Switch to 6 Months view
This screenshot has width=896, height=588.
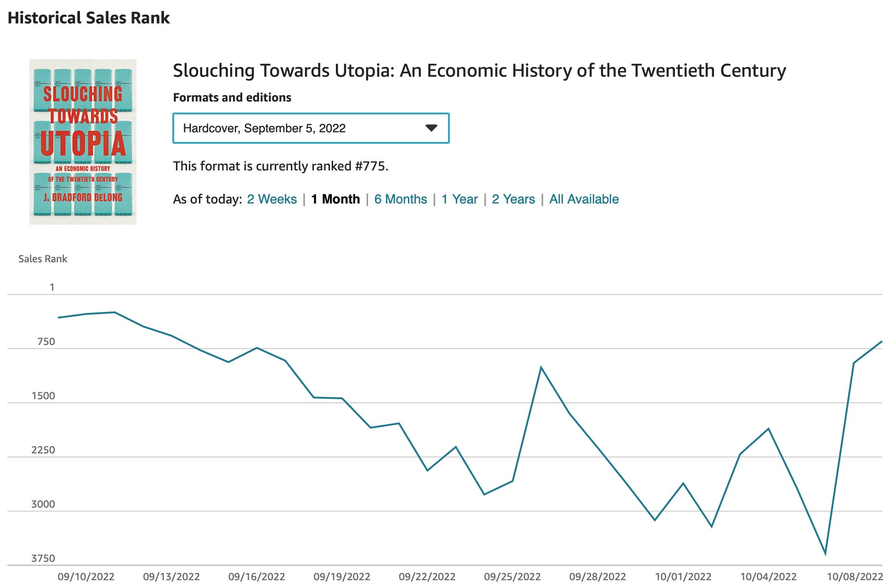400,199
